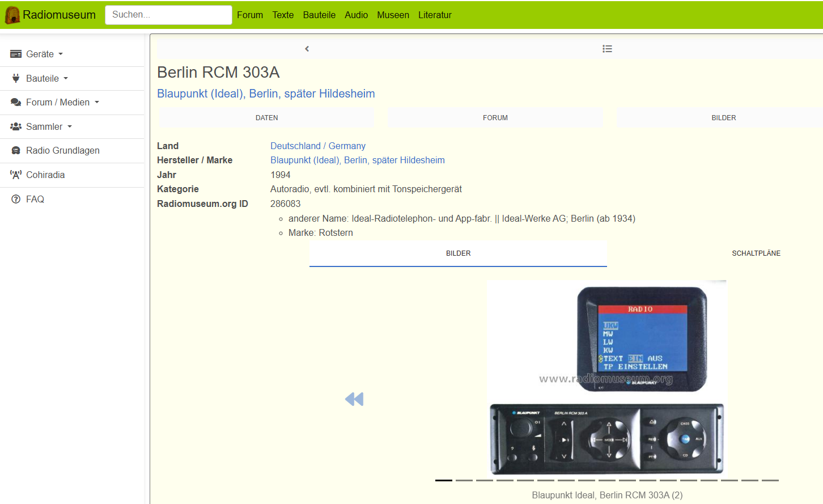Click the Bauteile plug icon

[x=16, y=78]
